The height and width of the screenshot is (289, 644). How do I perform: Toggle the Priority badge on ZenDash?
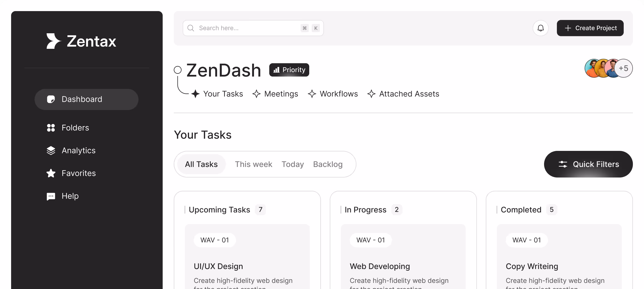pos(289,70)
